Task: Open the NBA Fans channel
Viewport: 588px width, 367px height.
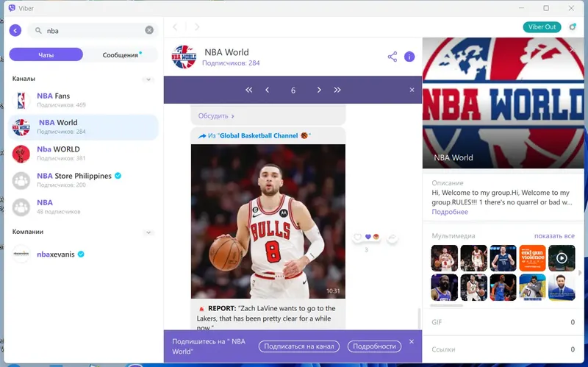Action: coord(83,100)
